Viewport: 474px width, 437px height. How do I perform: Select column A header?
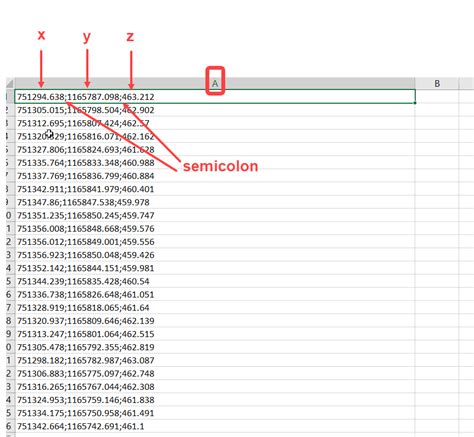point(215,83)
